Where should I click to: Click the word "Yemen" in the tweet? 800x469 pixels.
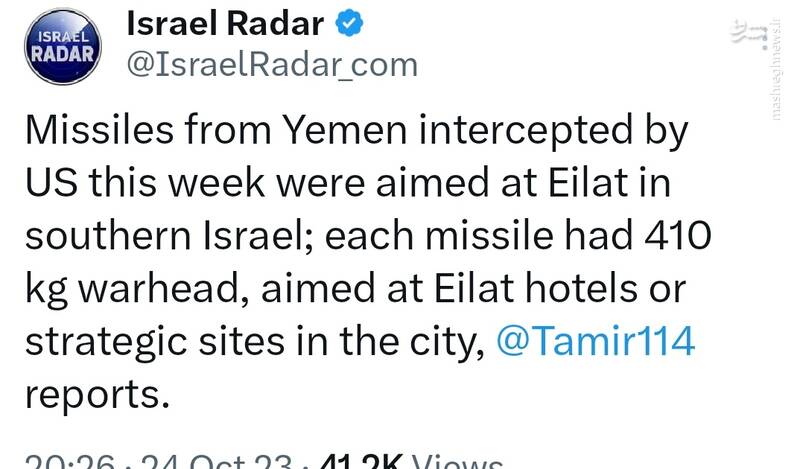coord(322,132)
